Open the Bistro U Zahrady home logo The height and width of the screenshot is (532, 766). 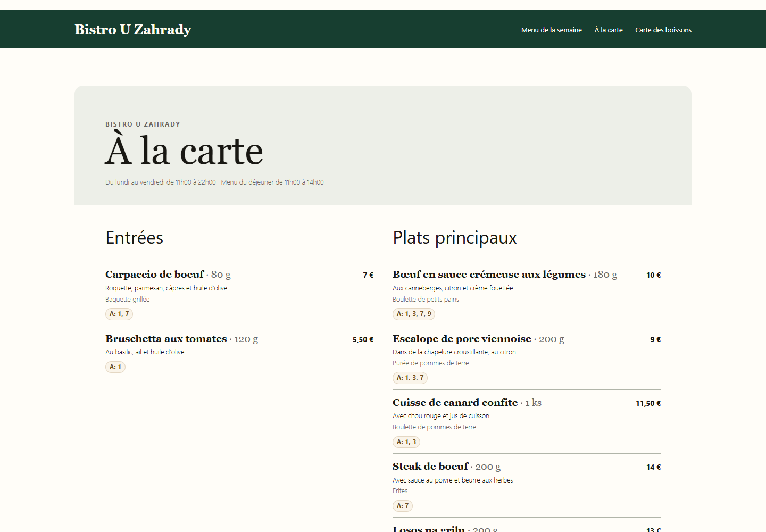tap(133, 29)
